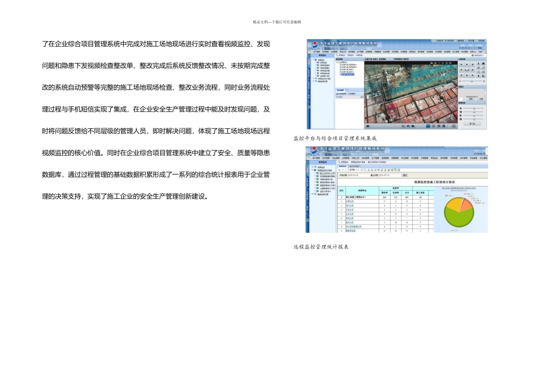Open the first company link in statistics table
Viewport: 554px width, 392px height.
click(349, 201)
